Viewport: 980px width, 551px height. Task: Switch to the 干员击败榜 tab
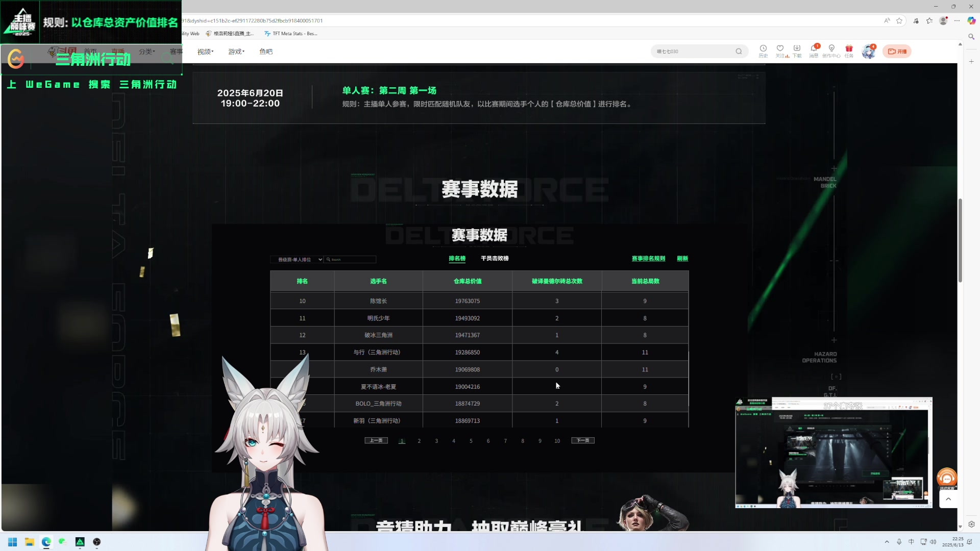495,259
